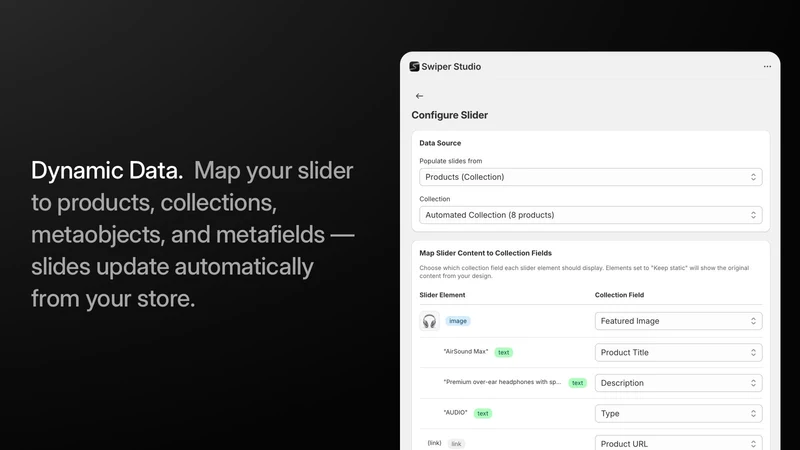
Task: Click the blue image tag badge
Action: [x=458, y=321]
